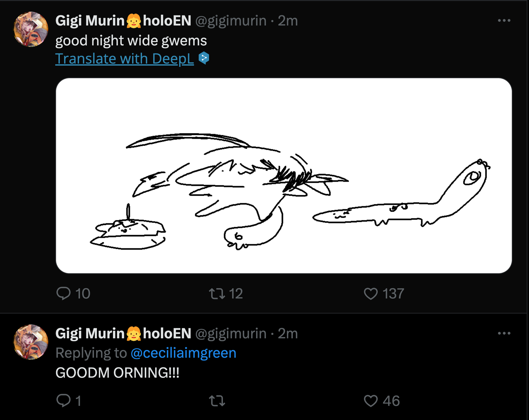
Task: Retweet the "GOODM ORNING!!!" tweet
Action: coord(217,400)
